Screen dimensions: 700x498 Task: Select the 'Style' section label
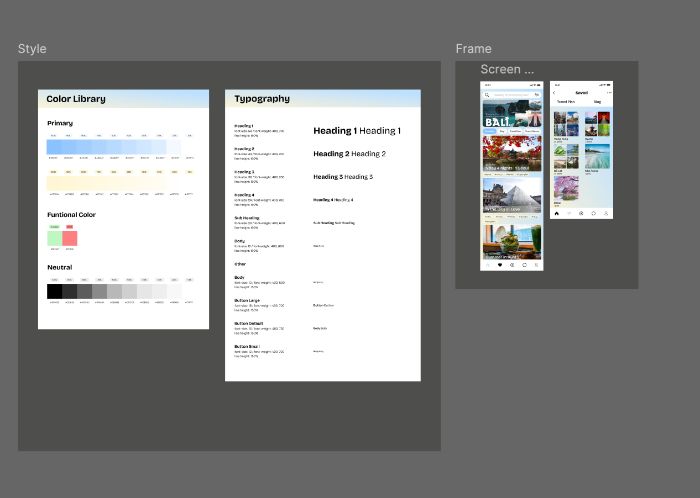(x=32, y=49)
